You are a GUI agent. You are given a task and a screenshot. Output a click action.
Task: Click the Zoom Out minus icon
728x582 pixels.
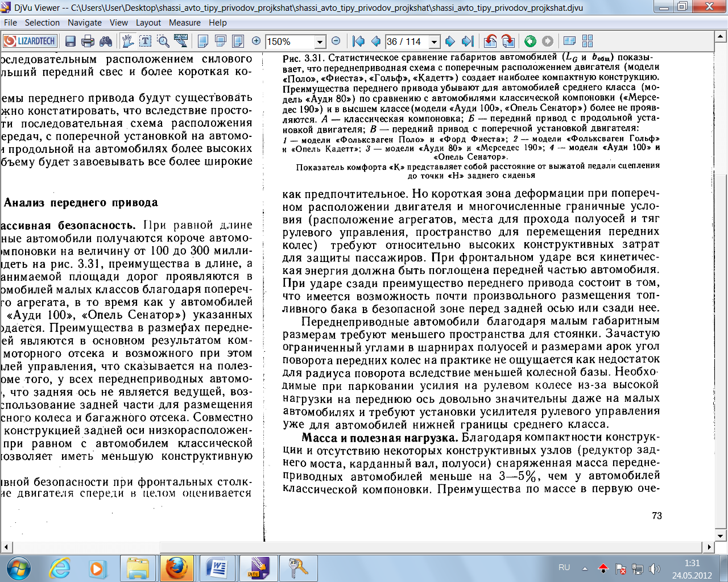336,41
